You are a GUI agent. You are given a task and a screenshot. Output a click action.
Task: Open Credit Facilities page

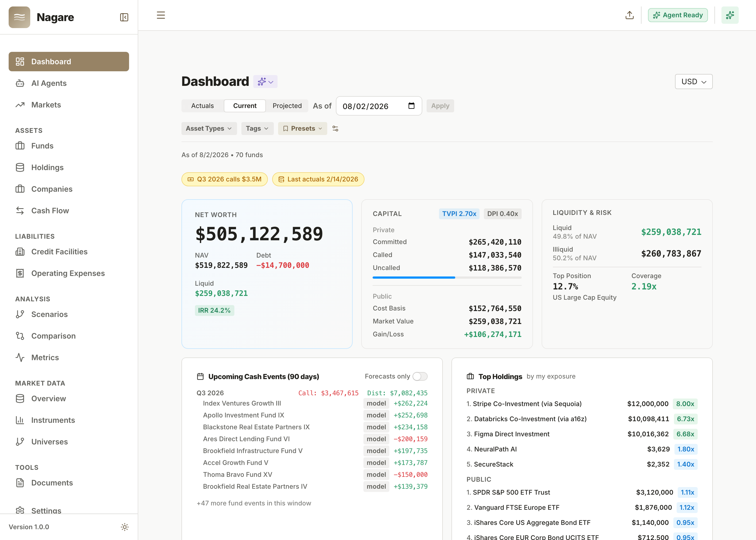click(69, 252)
